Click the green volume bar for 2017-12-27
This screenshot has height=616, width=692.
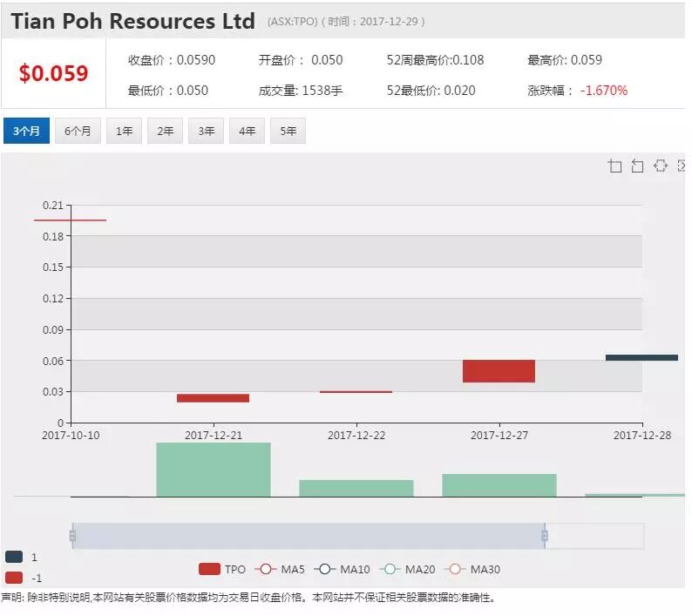(x=499, y=485)
